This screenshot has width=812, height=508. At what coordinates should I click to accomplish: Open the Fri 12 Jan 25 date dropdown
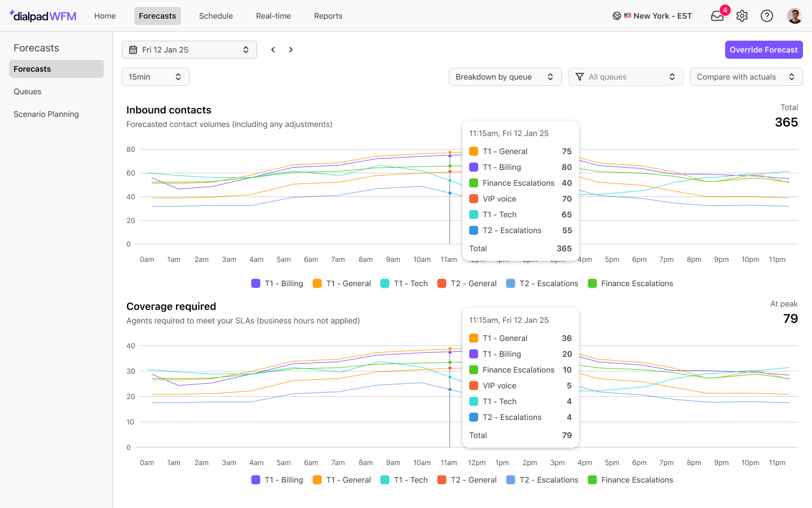189,50
